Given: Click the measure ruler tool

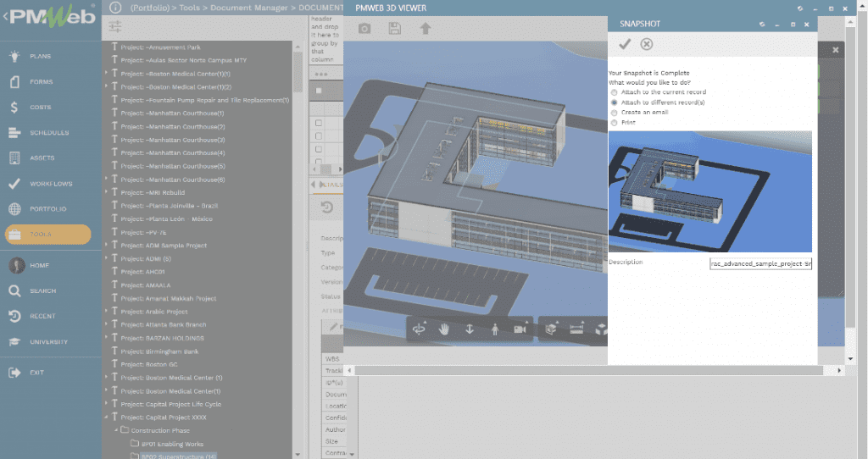Looking at the screenshot, I should (x=576, y=329).
